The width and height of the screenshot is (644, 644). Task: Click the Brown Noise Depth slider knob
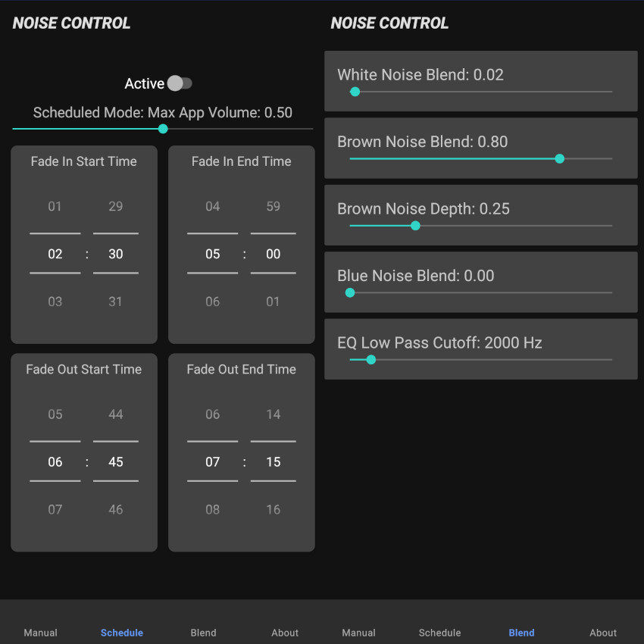(x=415, y=225)
